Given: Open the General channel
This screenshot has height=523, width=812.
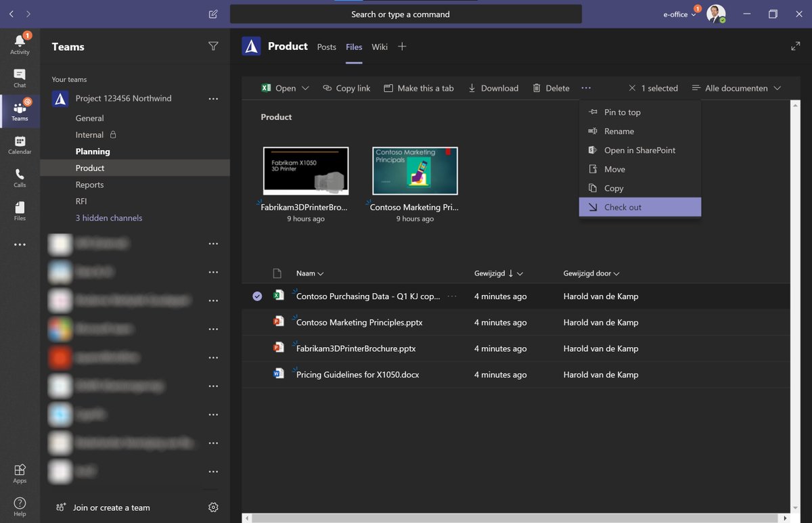Looking at the screenshot, I should click(x=90, y=118).
